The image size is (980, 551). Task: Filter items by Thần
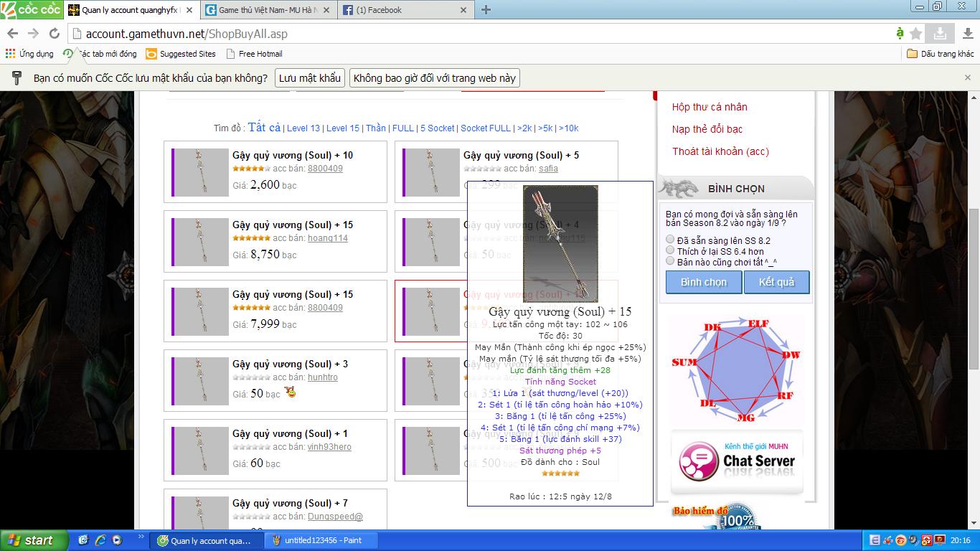[376, 128]
